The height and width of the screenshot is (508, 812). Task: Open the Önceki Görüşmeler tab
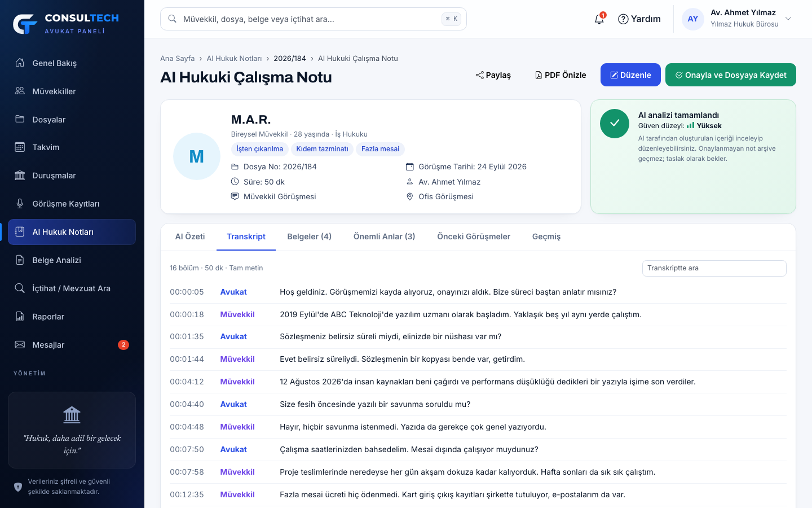(x=474, y=237)
